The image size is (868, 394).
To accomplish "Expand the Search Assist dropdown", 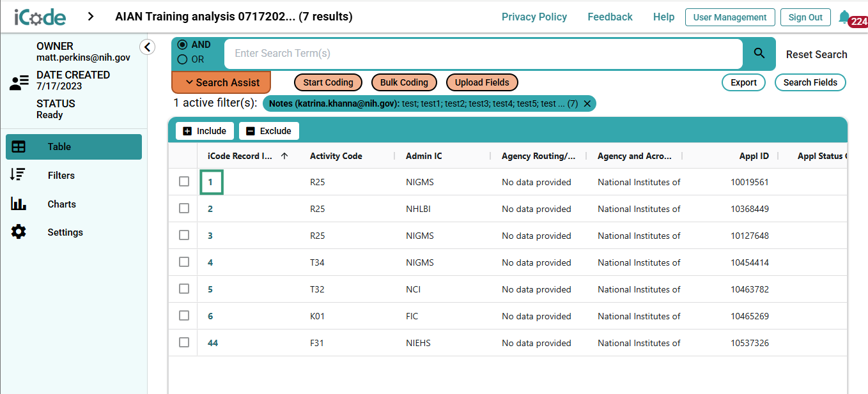I will 221,82.
